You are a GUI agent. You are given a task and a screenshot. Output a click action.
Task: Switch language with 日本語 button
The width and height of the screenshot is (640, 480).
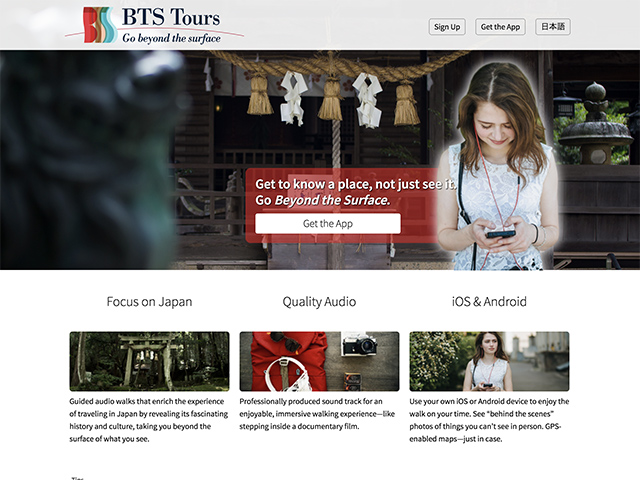[x=553, y=27]
